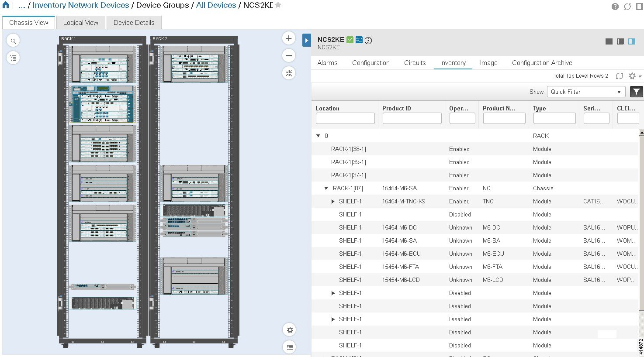Viewport: 644px width, 357px height.
Task: Open the chassis list view icon below search
Action: (14, 58)
